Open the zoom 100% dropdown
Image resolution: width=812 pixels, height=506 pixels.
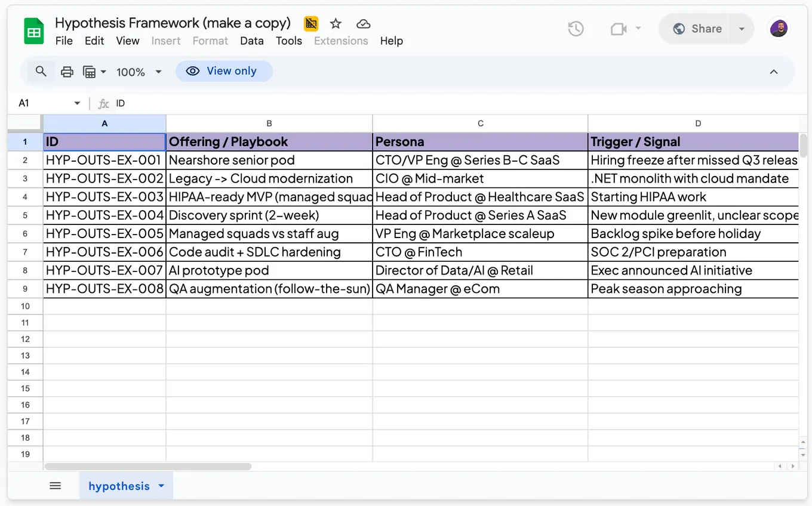[139, 72]
